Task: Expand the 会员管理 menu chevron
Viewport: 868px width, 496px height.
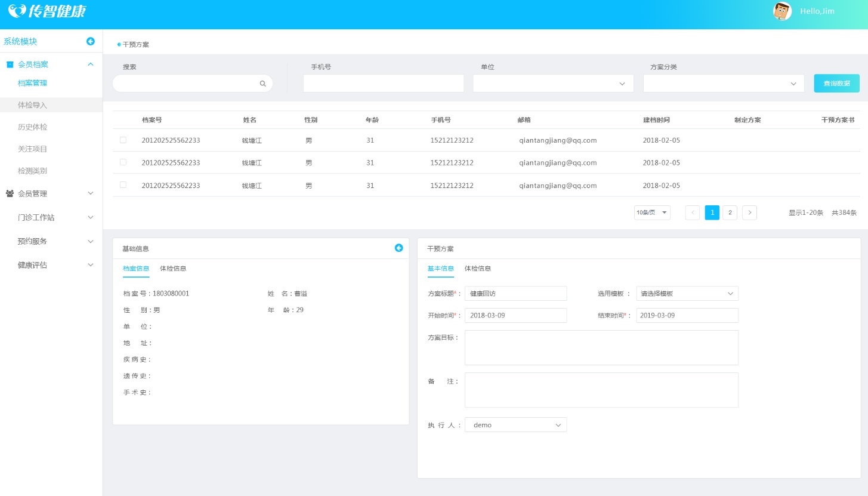Action: [91, 193]
